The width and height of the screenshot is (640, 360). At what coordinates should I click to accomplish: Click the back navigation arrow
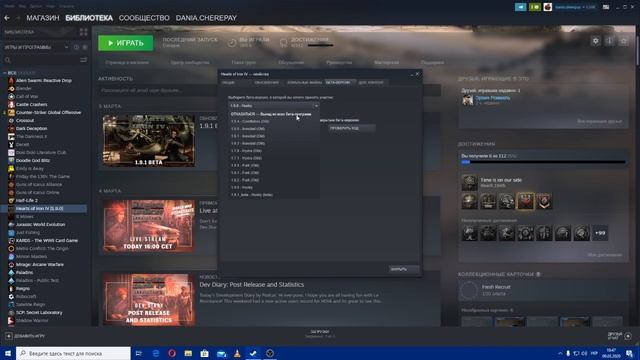point(7,18)
